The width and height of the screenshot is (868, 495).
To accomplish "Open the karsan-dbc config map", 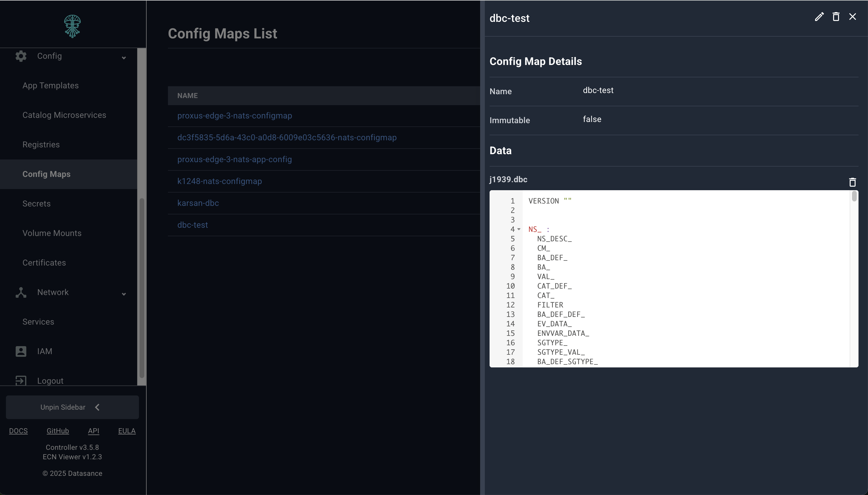I will tap(198, 203).
